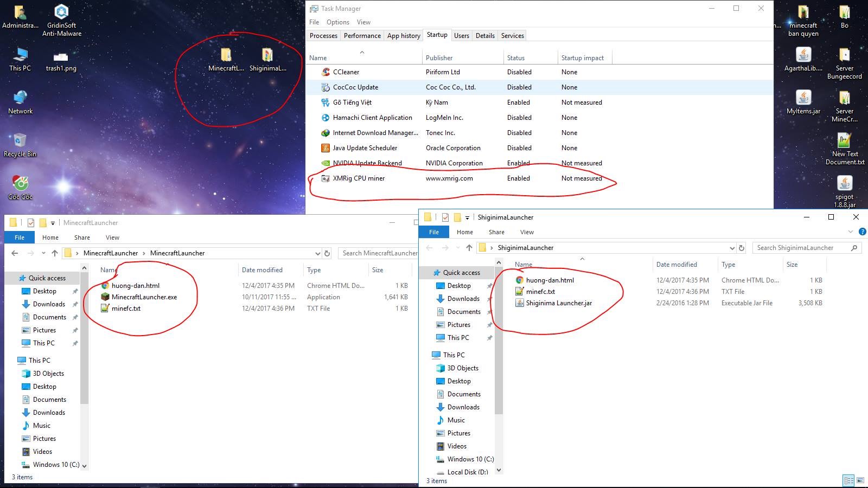Viewport: 868px width, 488px height.
Task: Sort startup items by Publisher column
Action: tap(463, 58)
